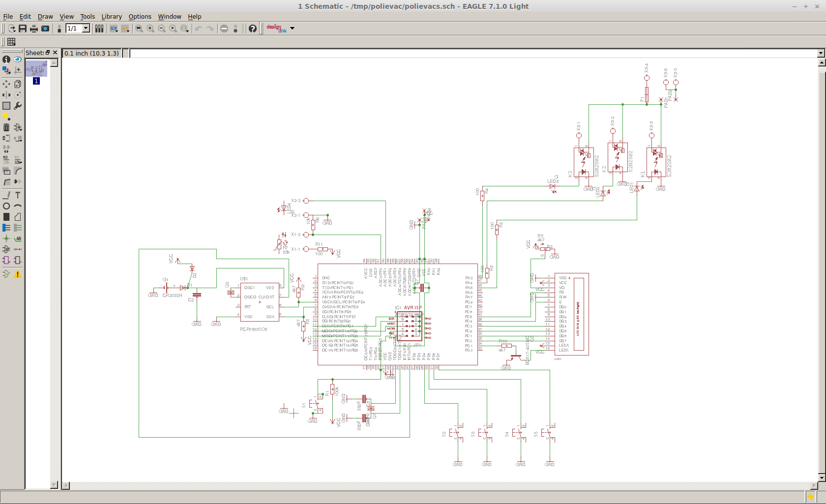826x504 pixels.
Task: Select the Text placement tool
Action: pyautogui.click(x=17, y=195)
